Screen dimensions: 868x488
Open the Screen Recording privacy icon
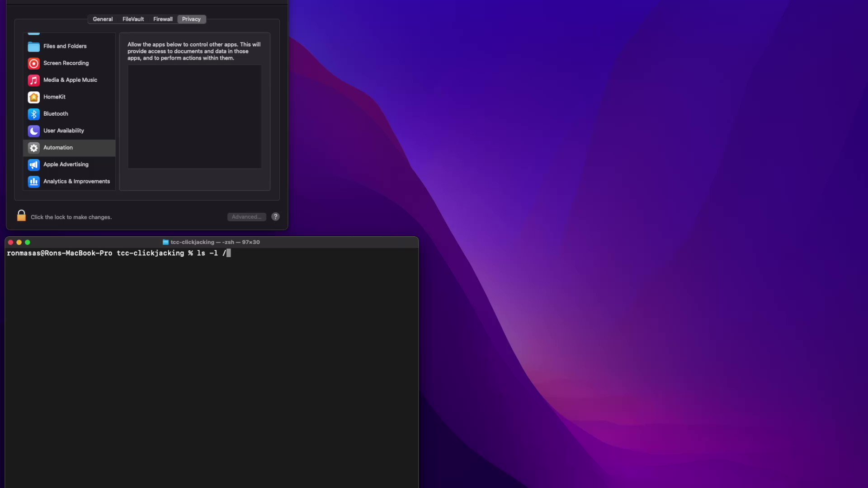click(x=34, y=63)
